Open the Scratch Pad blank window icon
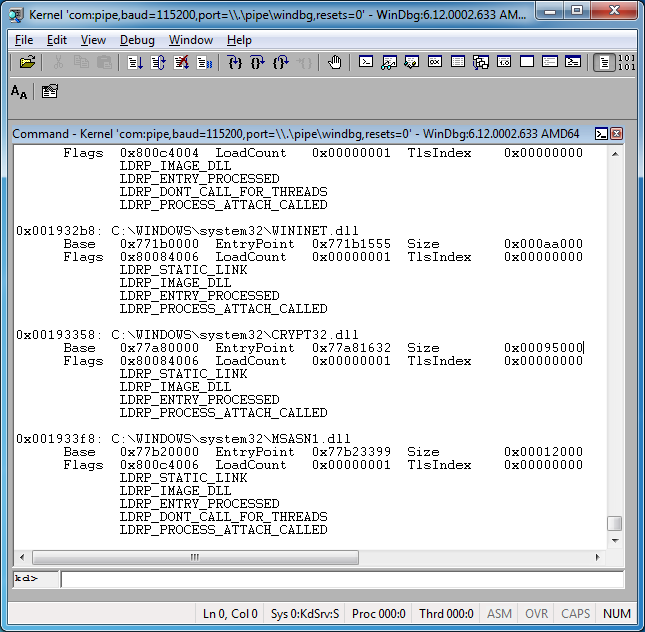Viewport: 645px width, 632px height. [x=527, y=62]
